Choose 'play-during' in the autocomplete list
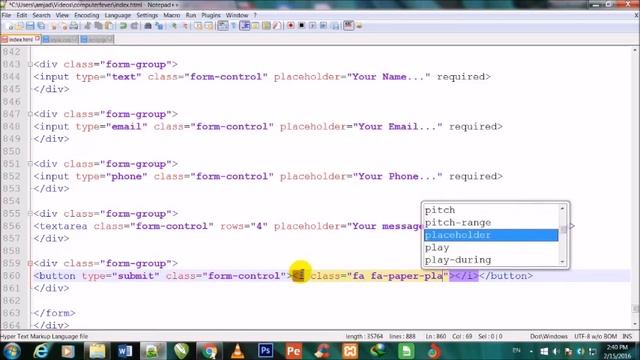640x360 pixels. (491, 260)
